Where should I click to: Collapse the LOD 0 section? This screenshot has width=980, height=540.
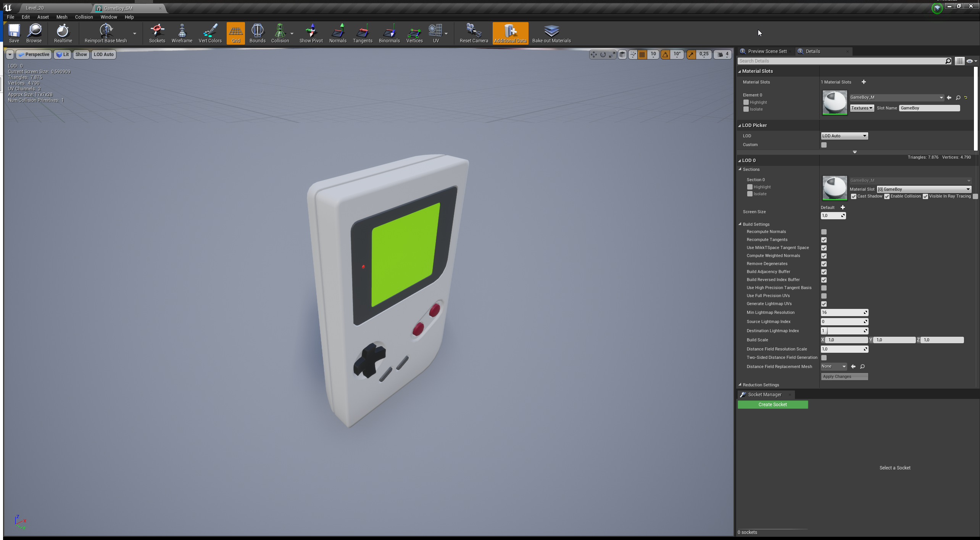[740, 161]
